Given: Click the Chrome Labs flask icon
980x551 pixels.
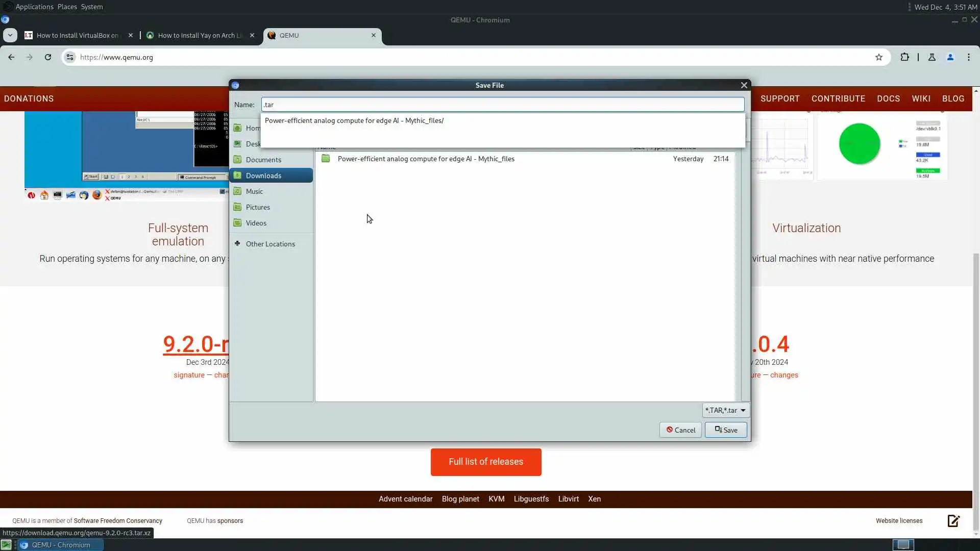Looking at the screenshot, I should point(932,57).
